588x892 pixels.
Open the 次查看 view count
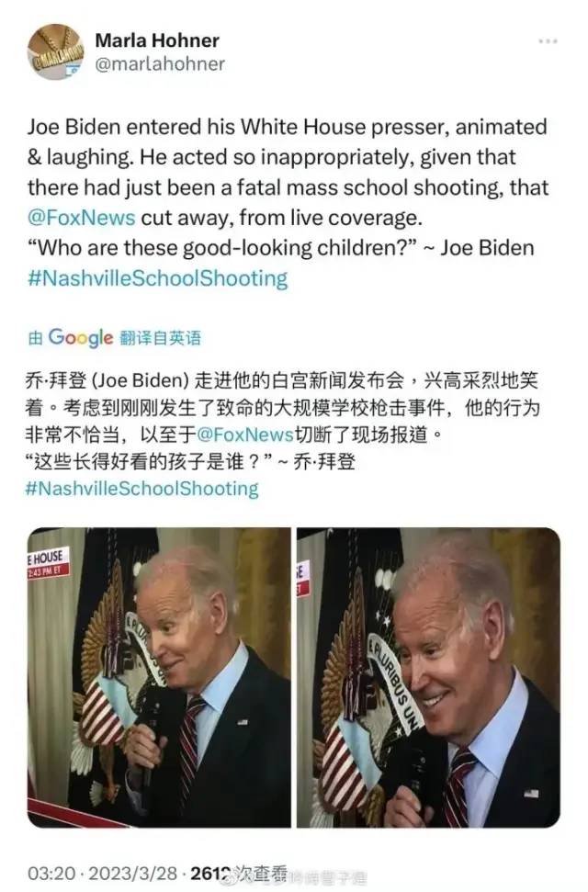click(239, 874)
